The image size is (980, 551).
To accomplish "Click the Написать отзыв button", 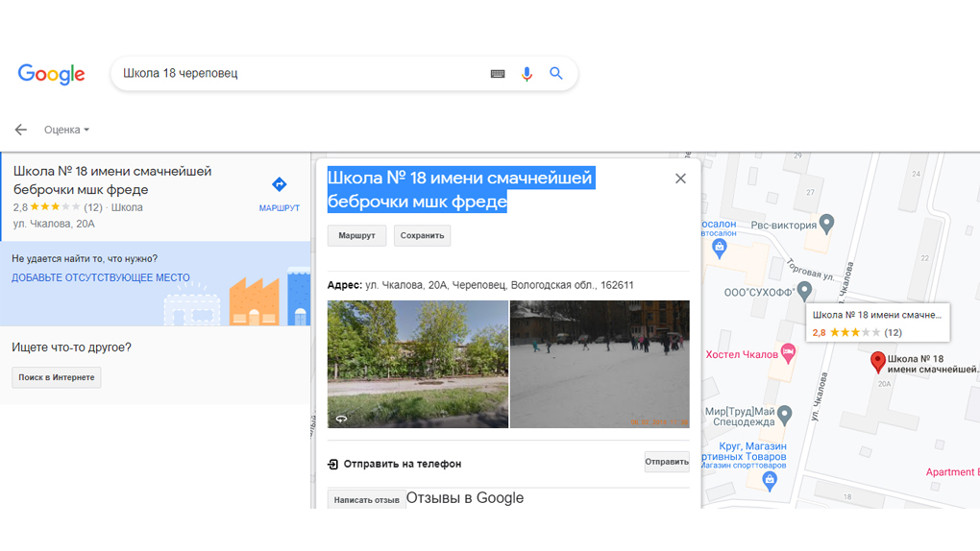I will [366, 500].
